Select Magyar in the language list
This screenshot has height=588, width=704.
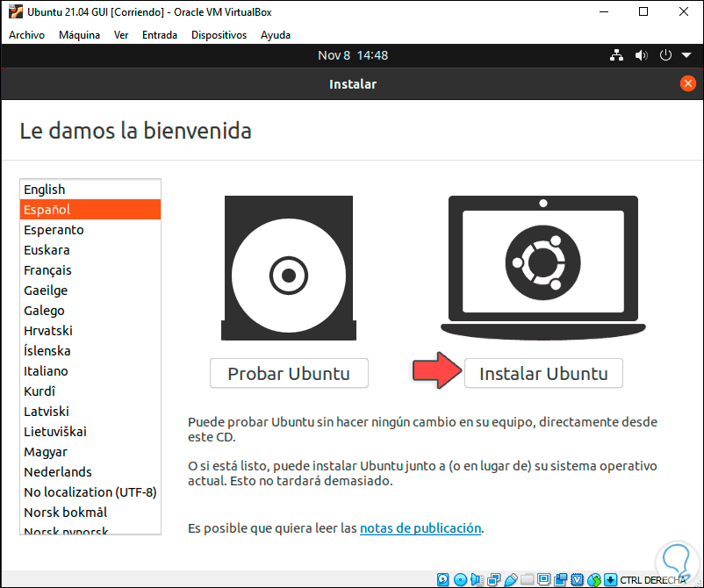[90, 452]
